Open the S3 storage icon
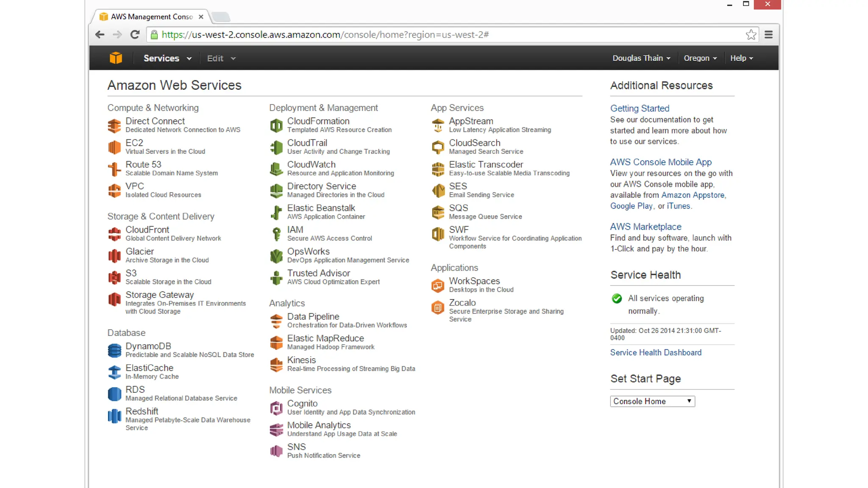The image size is (868, 488). pyautogui.click(x=114, y=277)
